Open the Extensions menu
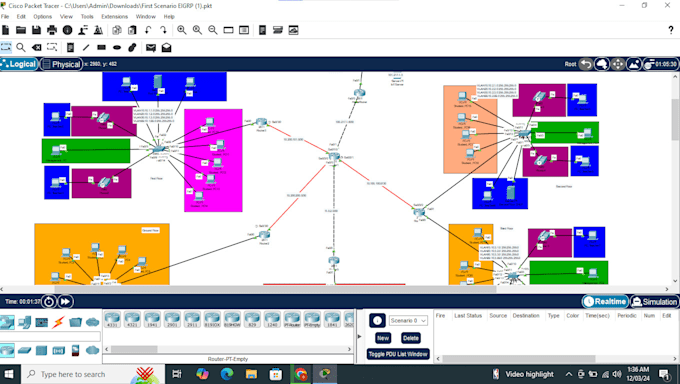 pyautogui.click(x=114, y=16)
